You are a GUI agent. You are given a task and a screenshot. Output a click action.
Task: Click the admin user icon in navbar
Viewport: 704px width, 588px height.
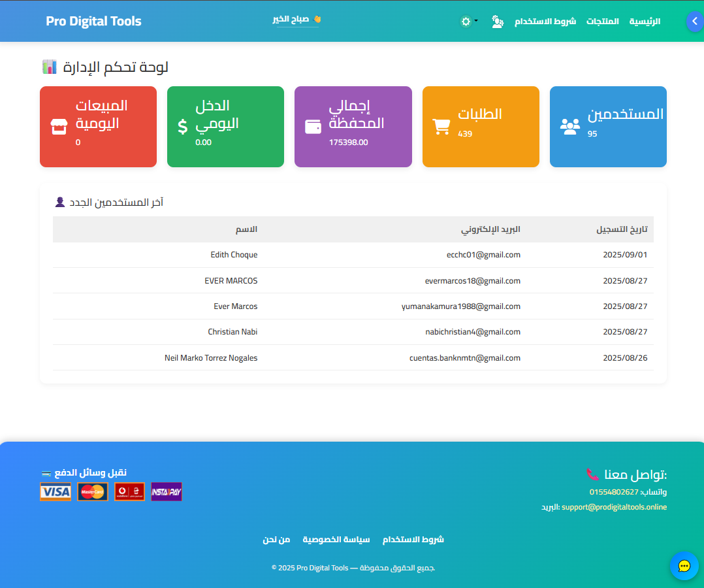(498, 22)
